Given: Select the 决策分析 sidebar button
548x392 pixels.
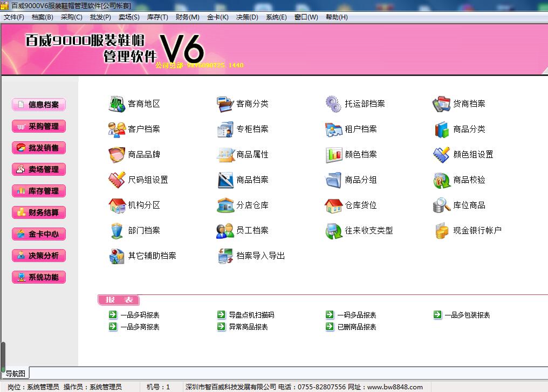Looking at the screenshot, I should 39,256.
